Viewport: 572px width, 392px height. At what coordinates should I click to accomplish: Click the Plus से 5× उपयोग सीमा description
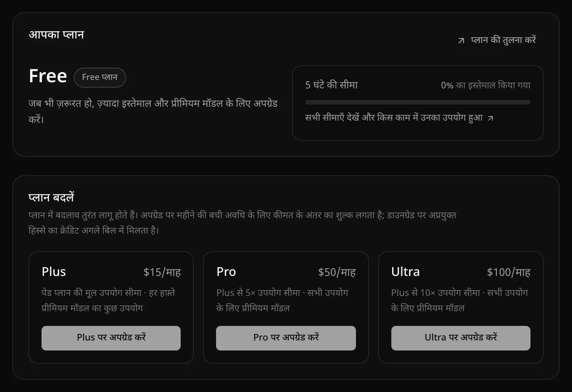click(282, 300)
